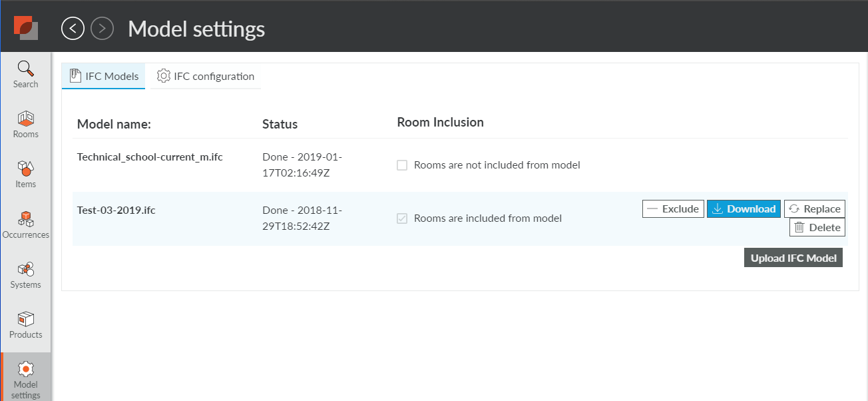Exclude the Test-03-2019.ifc model
This screenshot has width=868, height=401.
(672, 208)
